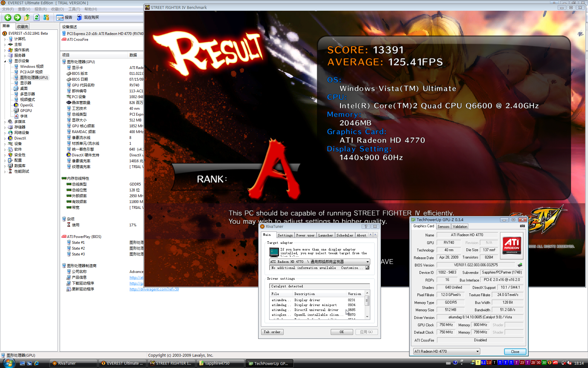Click the GPU-Z BIOS Version field
This screenshot has width=588, height=368.
pyautogui.click(x=476, y=265)
